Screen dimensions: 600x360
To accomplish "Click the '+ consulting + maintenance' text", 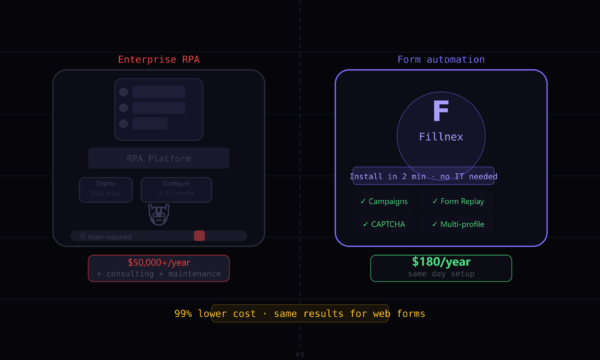I will [x=159, y=274].
